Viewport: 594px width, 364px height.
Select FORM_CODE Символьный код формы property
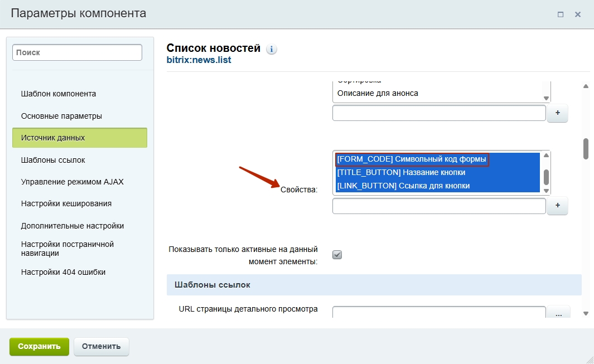tap(412, 159)
